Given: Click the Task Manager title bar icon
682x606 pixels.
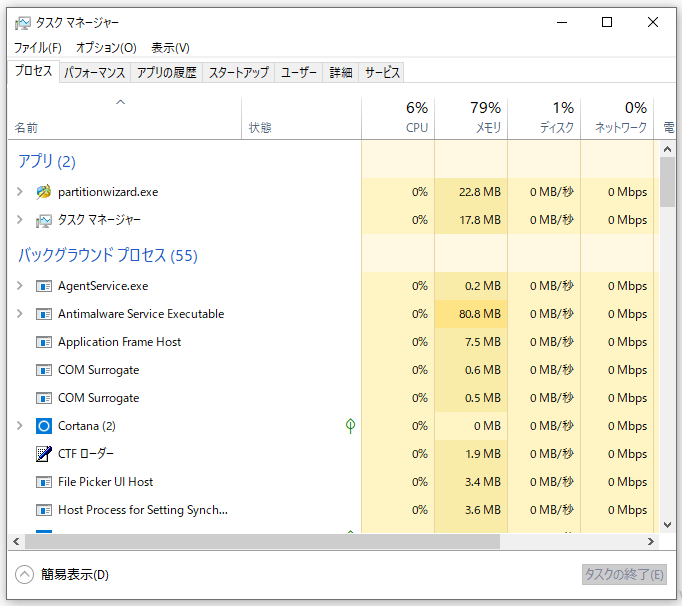Looking at the screenshot, I should 23,23.
